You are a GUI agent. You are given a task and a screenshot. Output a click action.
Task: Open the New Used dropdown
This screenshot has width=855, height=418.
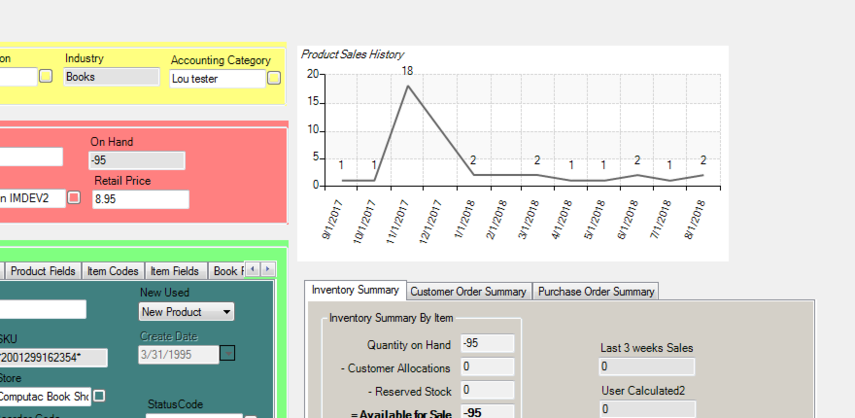(x=186, y=312)
